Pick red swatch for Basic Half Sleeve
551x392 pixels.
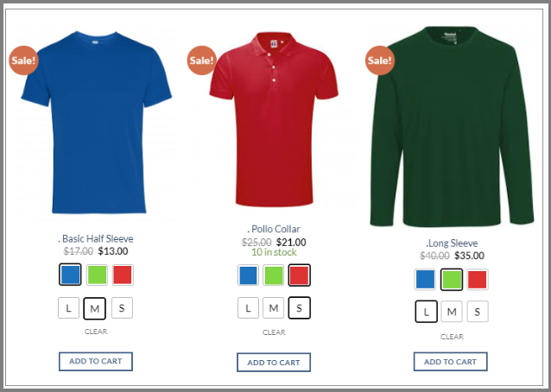[123, 275]
